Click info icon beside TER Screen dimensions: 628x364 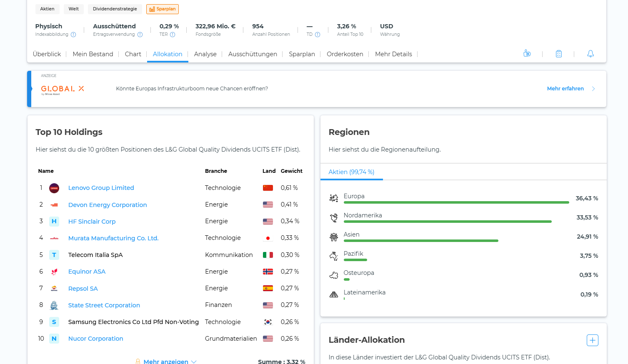pyautogui.click(x=173, y=35)
